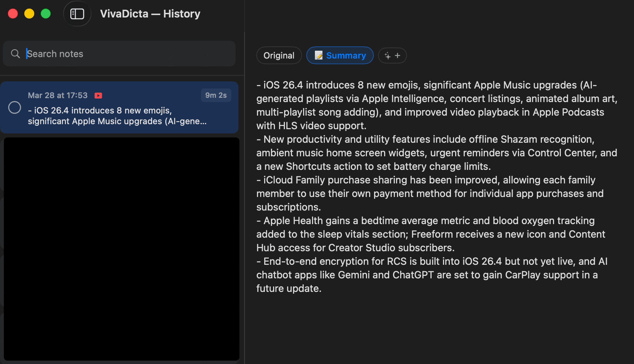Click the notepad icon in Summary tab

click(318, 56)
